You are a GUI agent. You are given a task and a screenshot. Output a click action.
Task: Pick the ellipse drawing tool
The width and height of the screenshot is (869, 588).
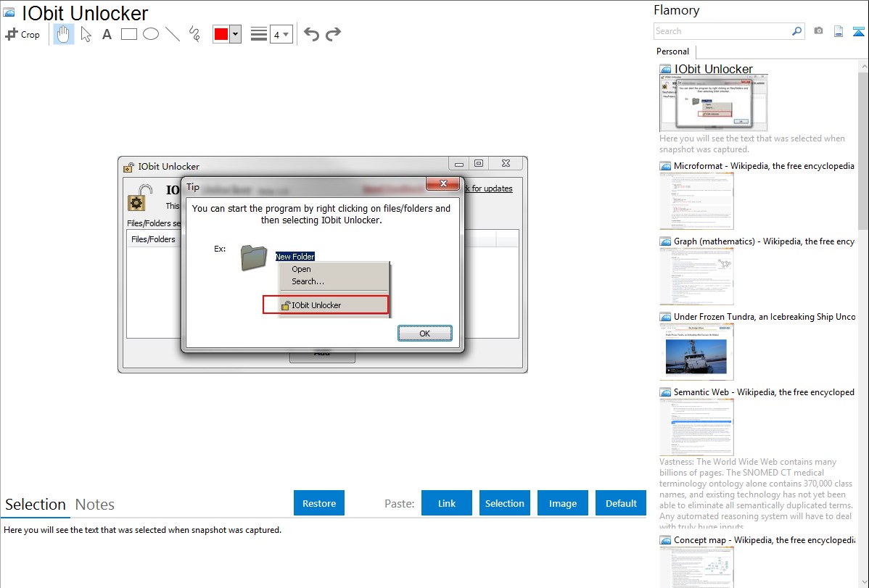(151, 34)
